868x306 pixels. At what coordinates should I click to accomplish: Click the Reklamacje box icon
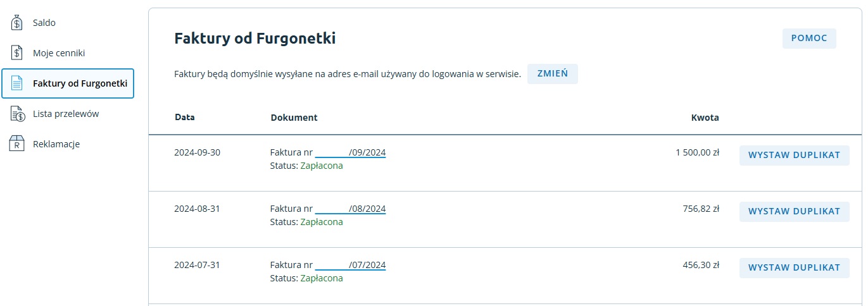[x=17, y=144]
